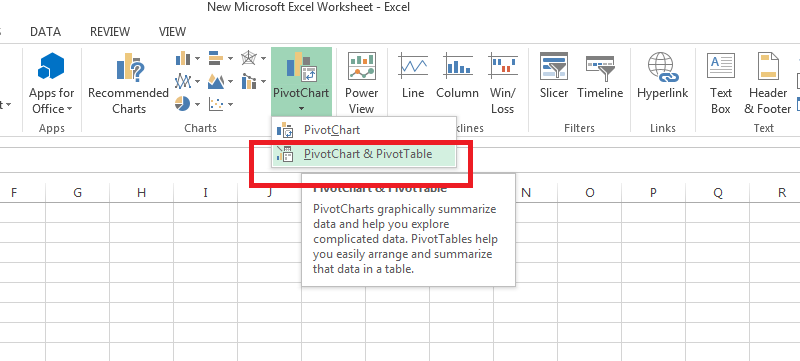Viewport: 800px width, 361px height.
Task: Choose PivotChart from the dropdown menu
Action: [x=363, y=130]
